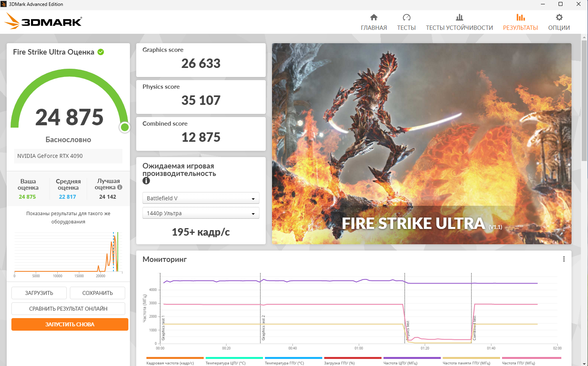Viewport: 588px width, 366px height.
Task: Toggle Частота ЦПУ legend swatch
Action: (412, 358)
